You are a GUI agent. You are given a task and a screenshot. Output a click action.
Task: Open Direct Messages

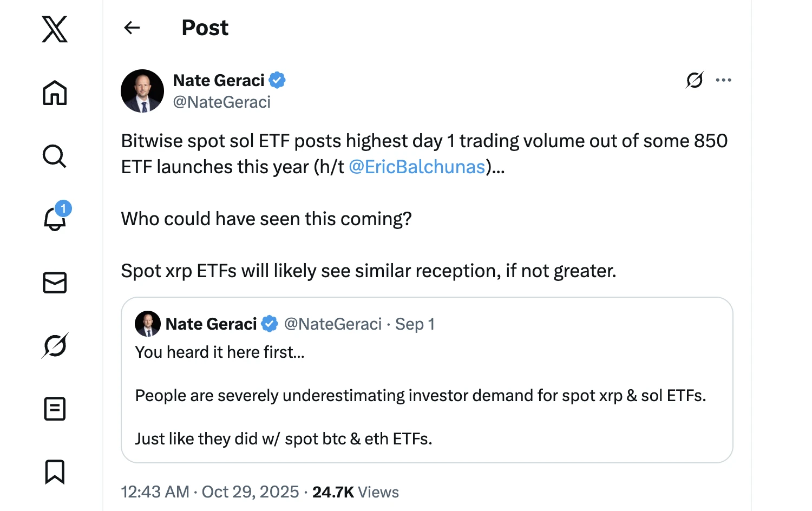click(x=54, y=283)
